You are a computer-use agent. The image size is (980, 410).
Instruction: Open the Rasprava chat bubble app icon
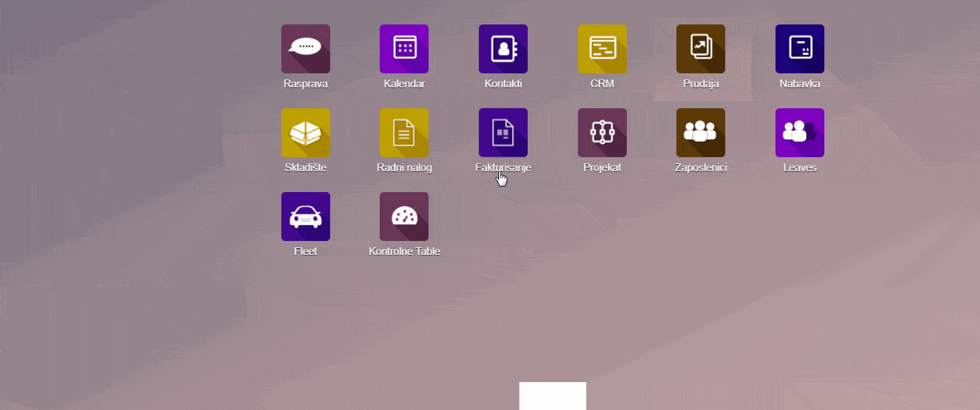pyautogui.click(x=305, y=49)
